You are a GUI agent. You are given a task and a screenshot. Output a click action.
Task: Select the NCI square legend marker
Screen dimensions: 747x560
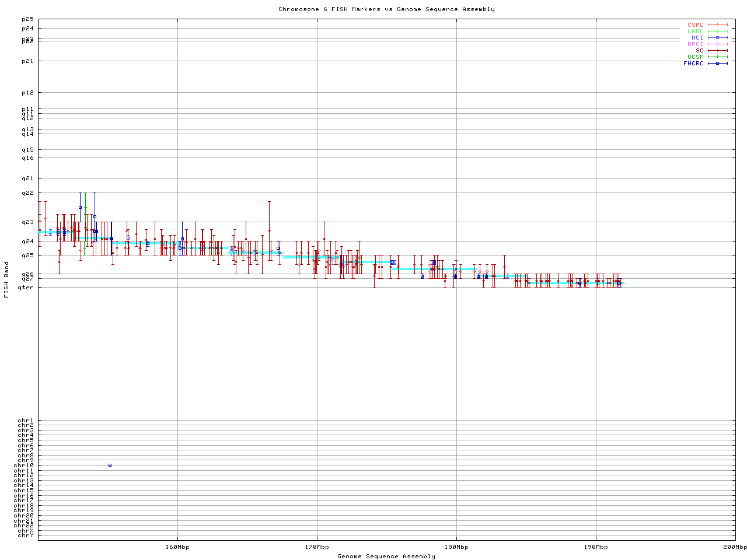(x=717, y=38)
